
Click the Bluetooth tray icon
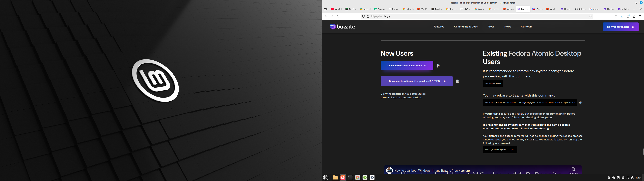coord(609,178)
